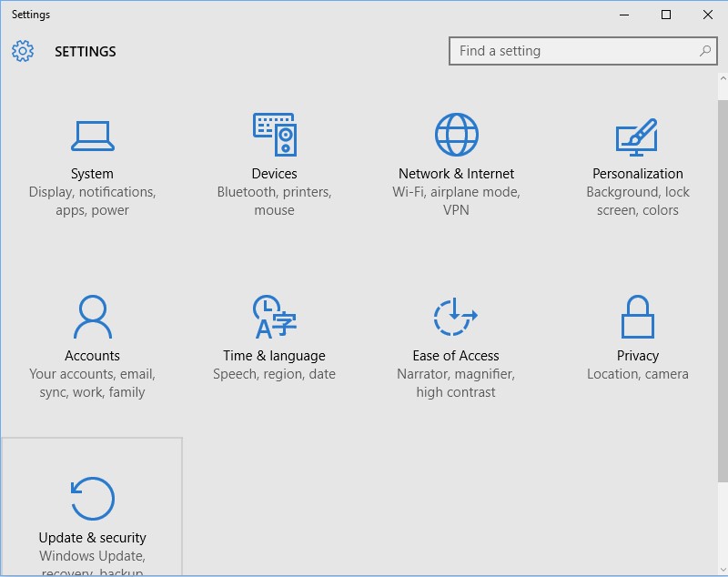Click 'Narrator, magnifier, high contrast' description
Viewport: 728px width, 577px height.
click(x=456, y=383)
